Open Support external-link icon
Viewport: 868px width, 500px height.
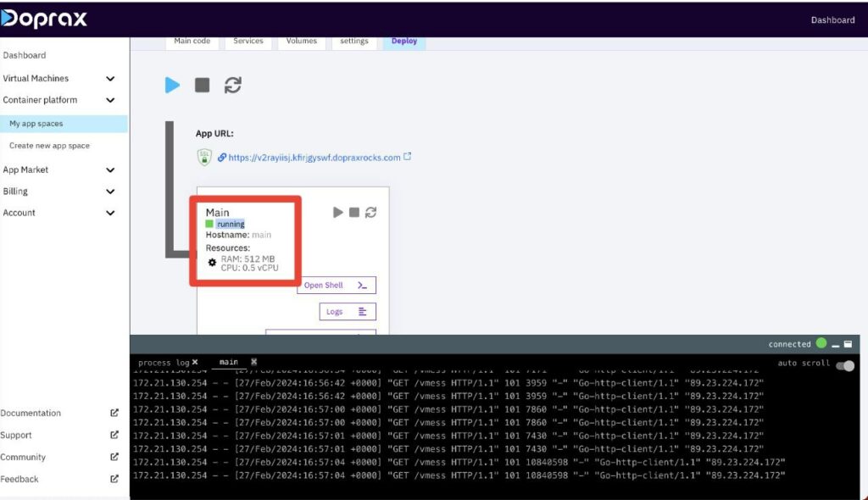coord(114,435)
